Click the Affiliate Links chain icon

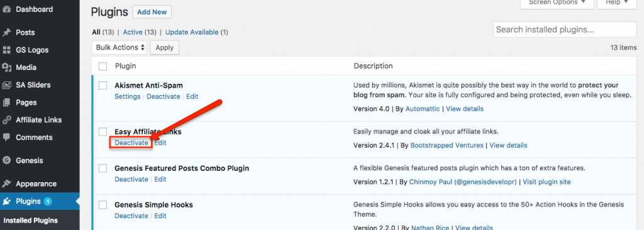[x=6, y=120]
